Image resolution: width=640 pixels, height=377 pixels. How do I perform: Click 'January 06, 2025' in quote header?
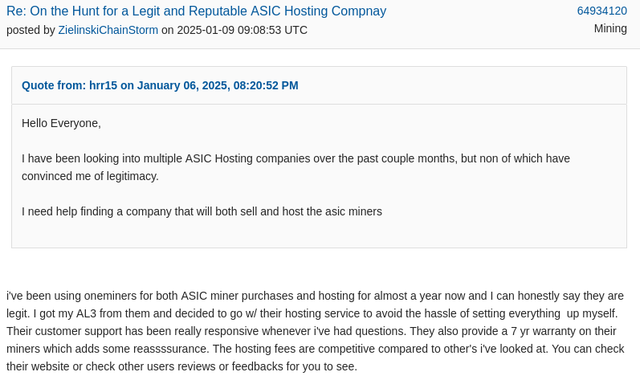182,85
